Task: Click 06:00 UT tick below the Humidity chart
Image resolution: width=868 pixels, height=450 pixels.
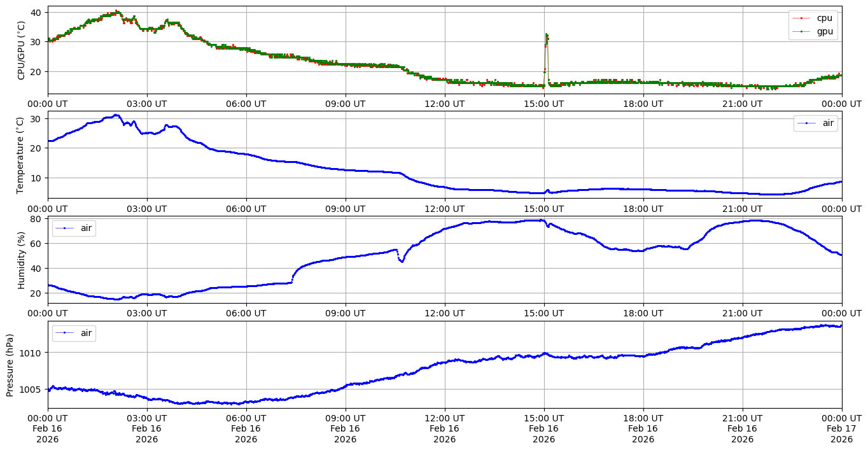Action: 246,314
